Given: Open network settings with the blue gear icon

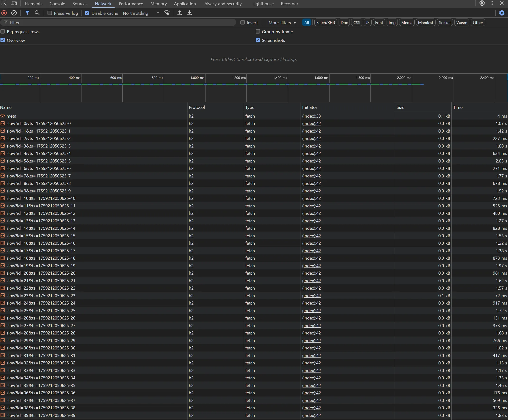Looking at the screenshot, I should 502,13.
